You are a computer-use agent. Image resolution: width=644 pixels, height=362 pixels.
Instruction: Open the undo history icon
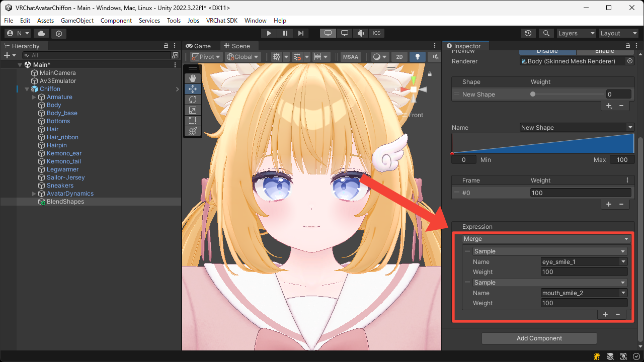(x=528, y=33)
